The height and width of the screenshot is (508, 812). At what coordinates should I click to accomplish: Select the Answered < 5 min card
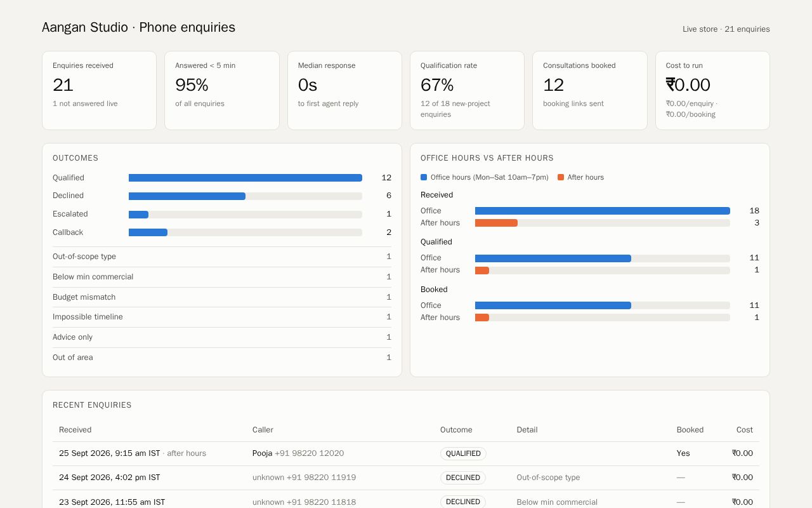(x=222, y=90)
